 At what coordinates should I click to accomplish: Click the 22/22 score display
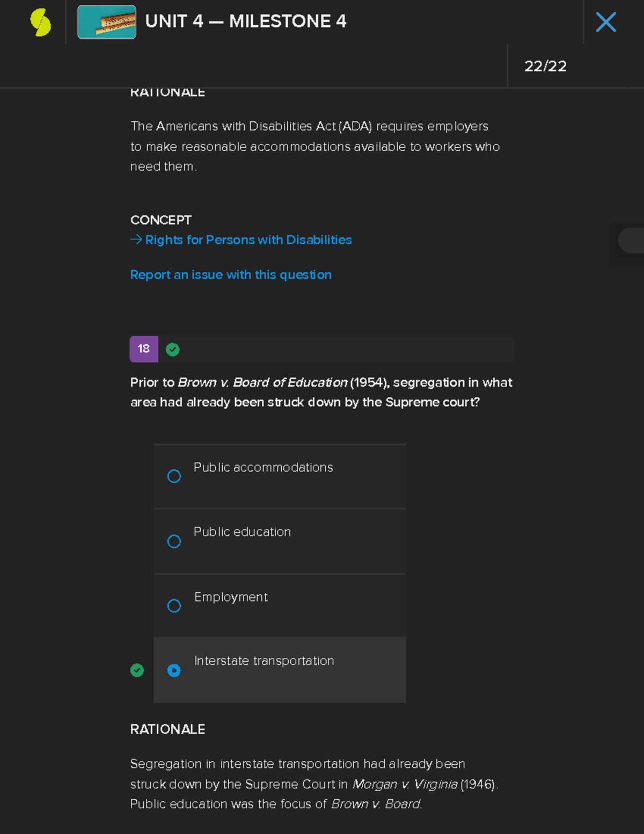[546, 66]
